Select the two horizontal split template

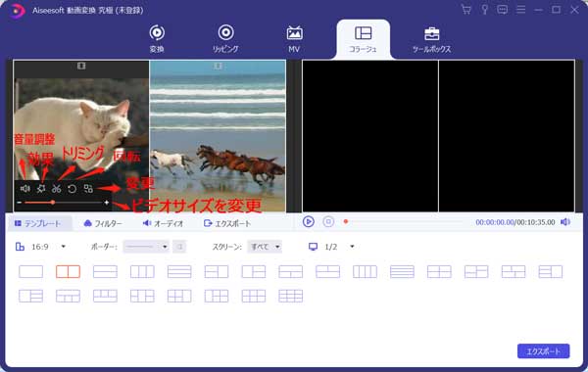coord(105,271)
